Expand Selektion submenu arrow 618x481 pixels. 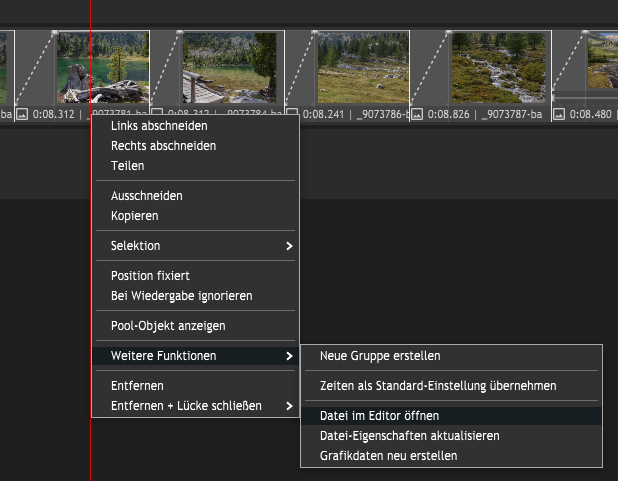pyautogui.click(x=289, y=246)
